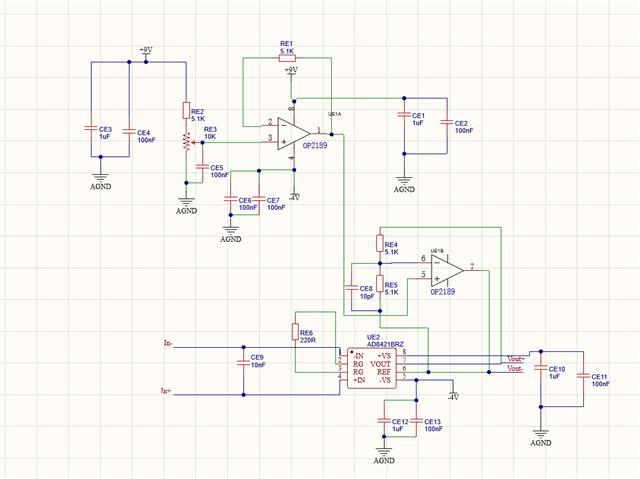Select the Vout+ output net label
640x479 pixels.
[516, 359]
